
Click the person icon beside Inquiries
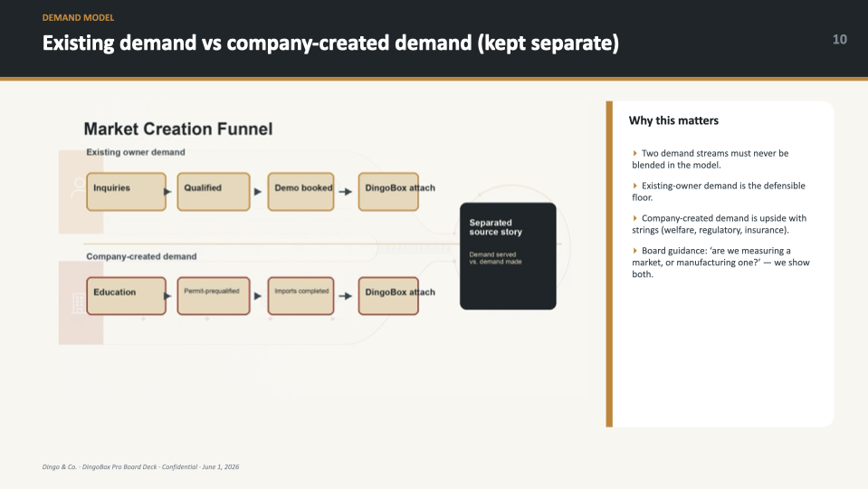point(79,187)
